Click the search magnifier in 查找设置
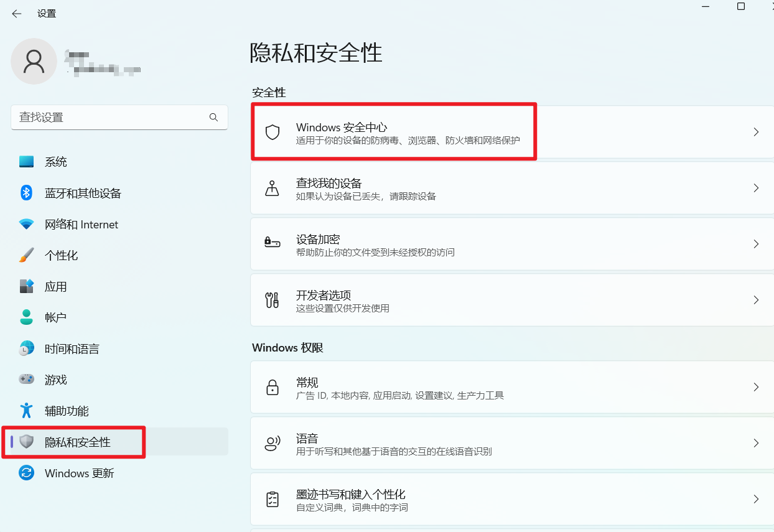Screen dimensions: 774x532 (x=213, y=117)
